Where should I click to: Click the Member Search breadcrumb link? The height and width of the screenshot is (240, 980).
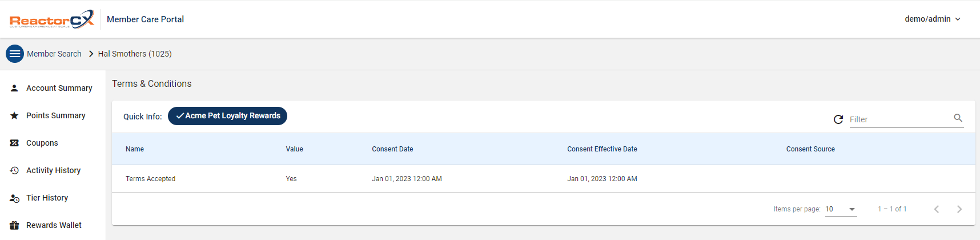tap(54, 54)
